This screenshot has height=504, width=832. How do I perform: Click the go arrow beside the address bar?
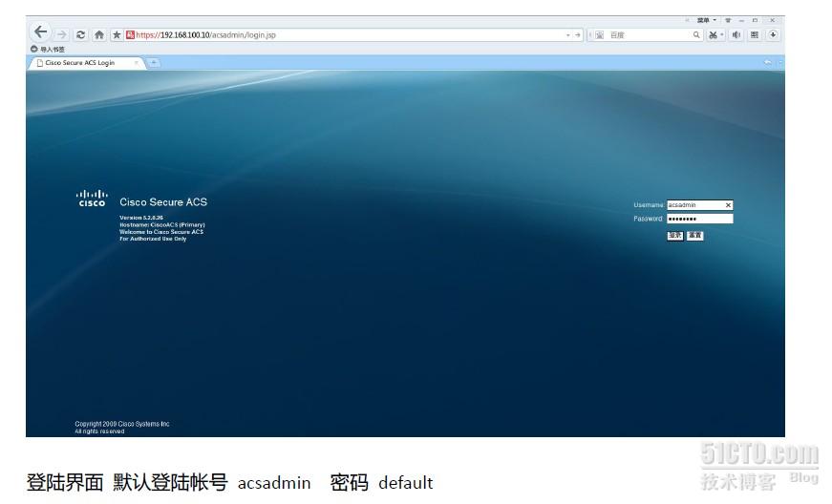[x=577, y=35]
